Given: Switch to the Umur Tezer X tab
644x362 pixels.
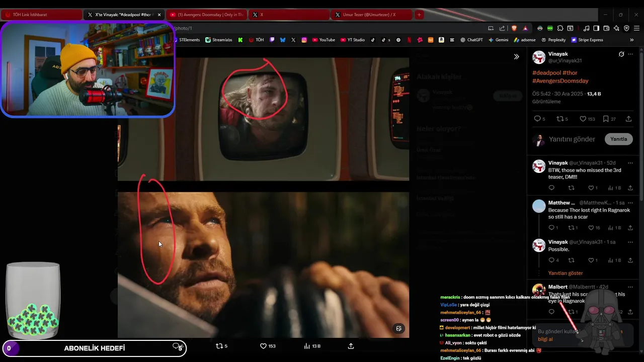Looking at the screenshot, I should click(x=371, y=15).
